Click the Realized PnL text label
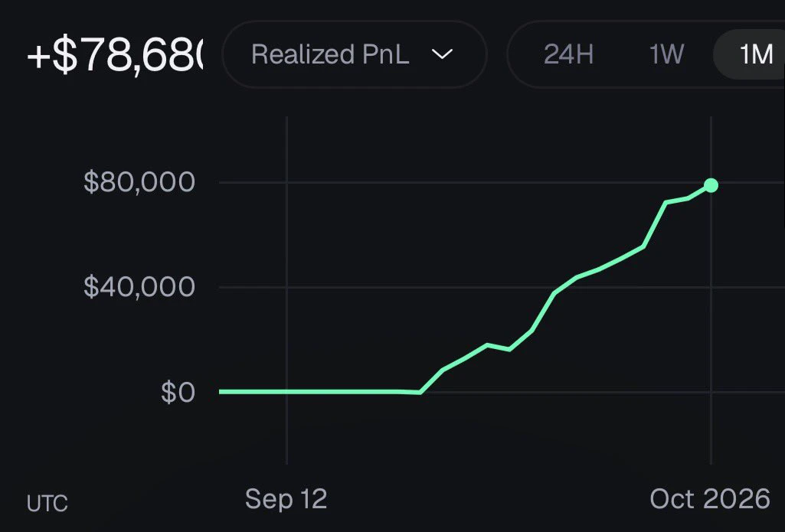 point(330,54)
